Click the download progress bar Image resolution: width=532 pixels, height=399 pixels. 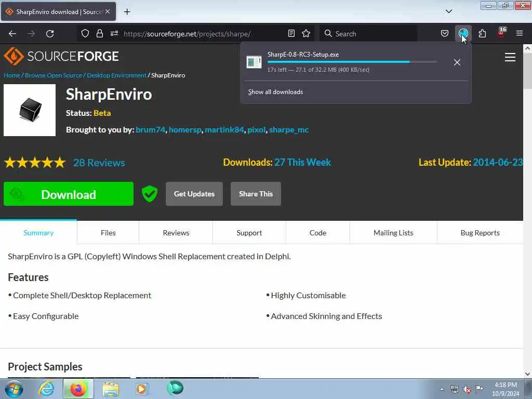[x=352, y=62]
